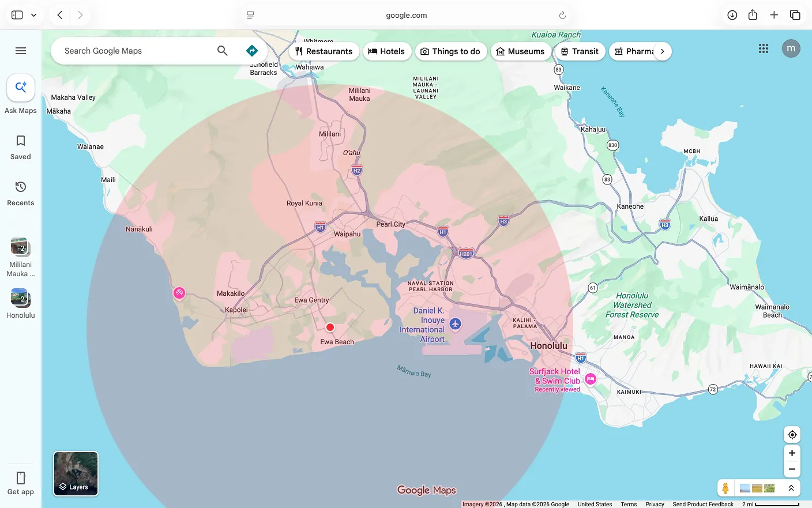
Task: Open a new Safari tab
Action: point(774,15)
